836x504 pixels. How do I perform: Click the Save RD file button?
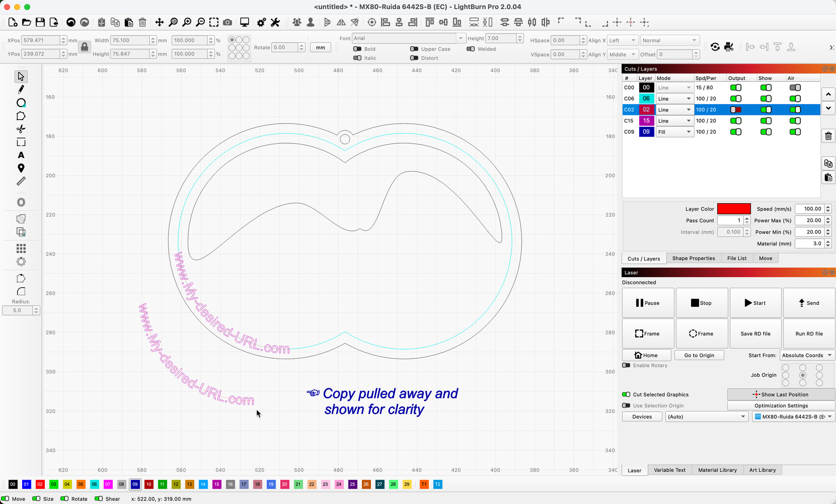pyautogui.click(x=755, y=334)
